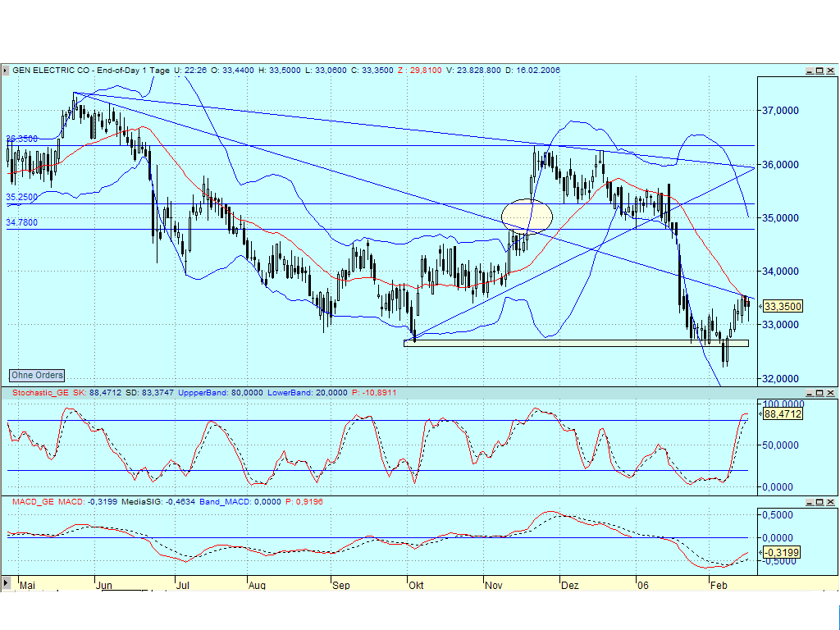Viewport: 840px width, 630px height.
Task: Click the support rectangle at chart bottom
Action: click(x=574, y=342)
